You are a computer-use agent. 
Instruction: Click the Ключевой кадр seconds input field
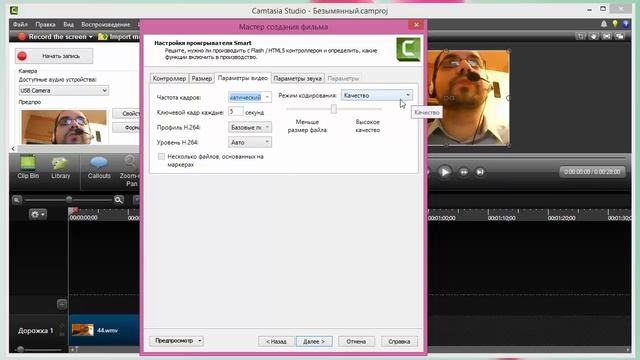pos(236,111)
